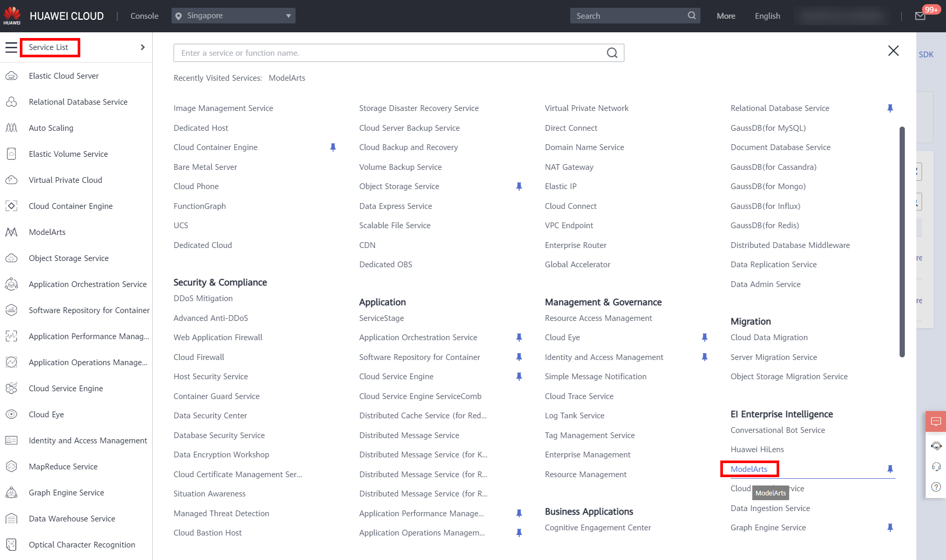Click the search magnifier in the service search box
946x560 pixels.
(x=612, y=53)
